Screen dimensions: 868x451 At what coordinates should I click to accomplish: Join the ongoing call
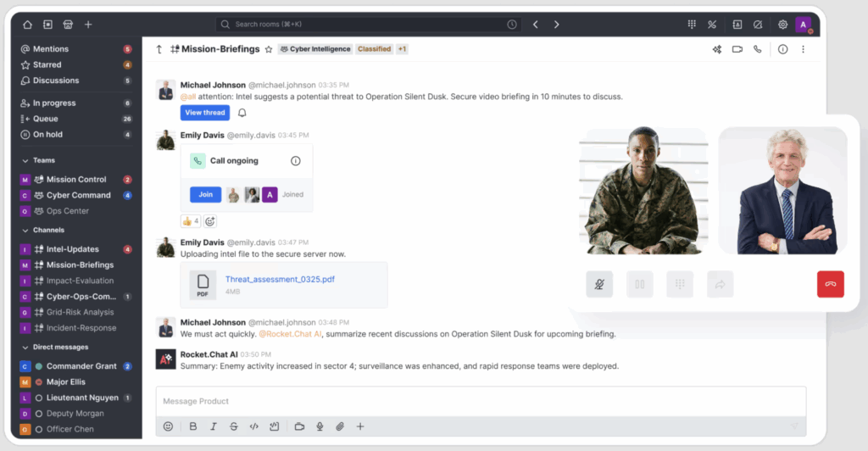point(205,195)
